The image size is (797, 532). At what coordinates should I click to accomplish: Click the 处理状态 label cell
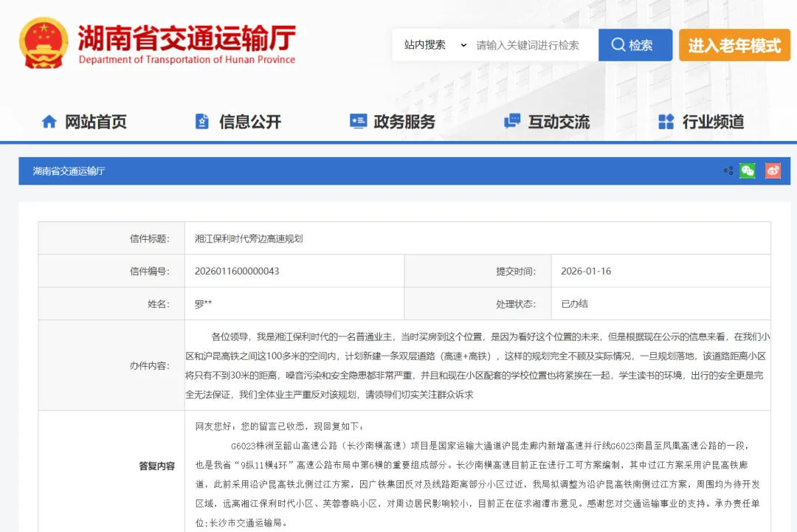coord(477,304)
